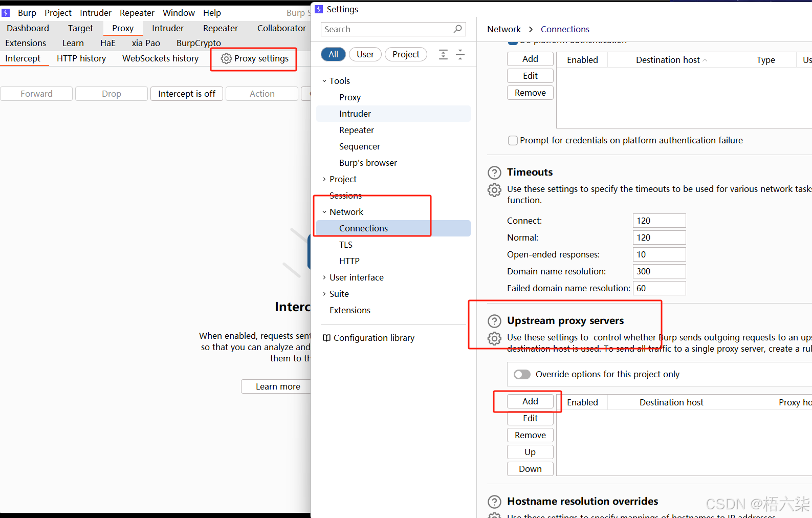Screen dimensions: 812x518
Task: Expand the Project tree section
Action: [x=324, y=179]
